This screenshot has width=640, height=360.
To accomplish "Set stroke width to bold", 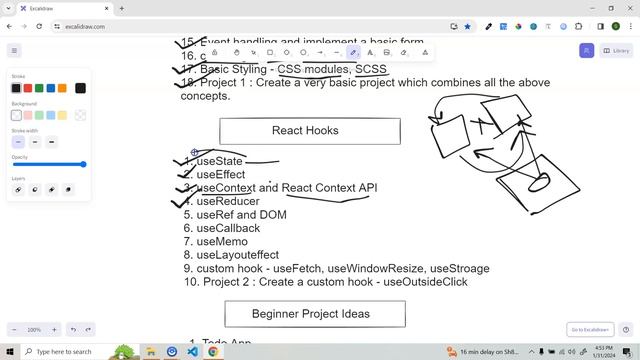I will [35, 142].
